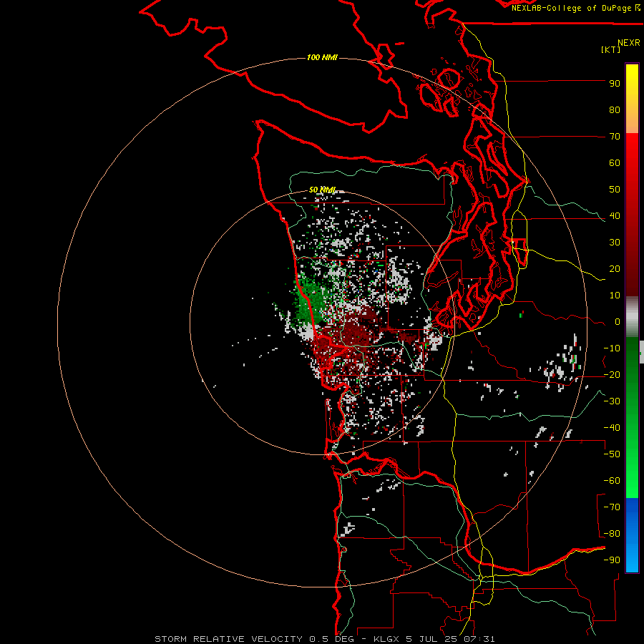Click the "-80" value on the velocity scale
Screen dimensions: 644x644
click(612, 534)
